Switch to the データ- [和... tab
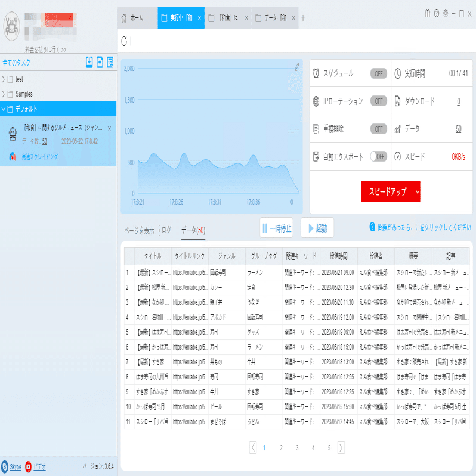Screen dimensions: 476x476 pyautogui.click(x=275, y=18)
